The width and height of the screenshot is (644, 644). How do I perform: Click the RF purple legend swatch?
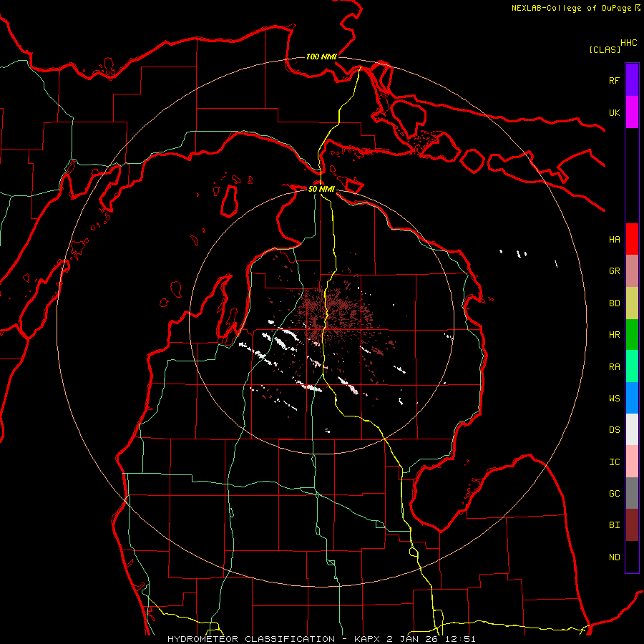coord(632,80)
